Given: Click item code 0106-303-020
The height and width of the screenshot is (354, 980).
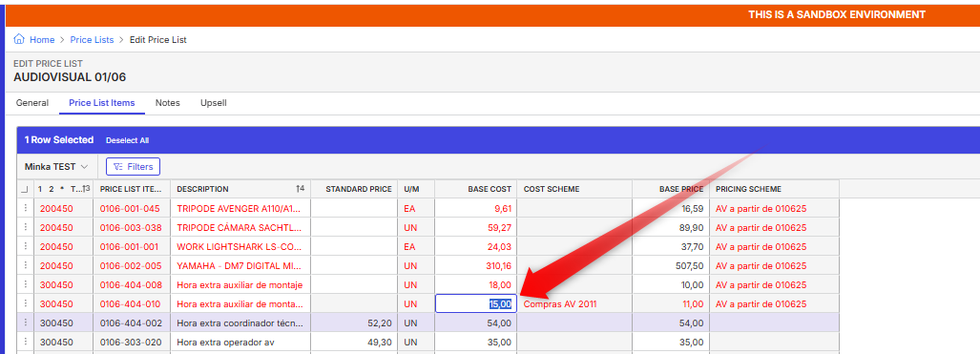Looking at the screenshot, I should 132,343.
